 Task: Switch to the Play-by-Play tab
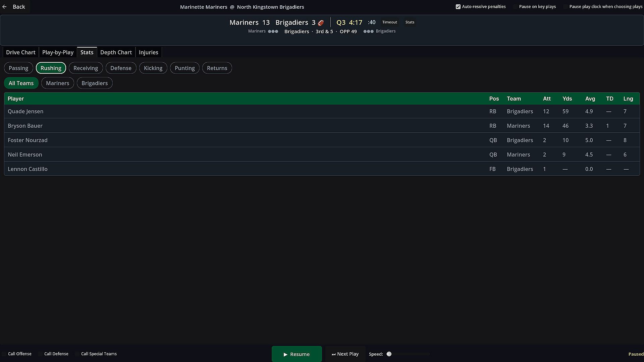point(58,52)
